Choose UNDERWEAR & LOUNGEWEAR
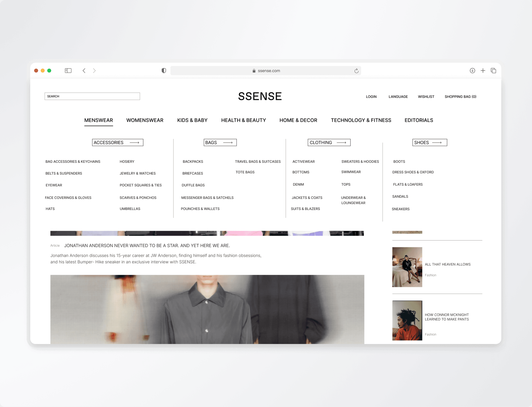The height and width of the screenshot is (407, 532). [x=353, y=200]
